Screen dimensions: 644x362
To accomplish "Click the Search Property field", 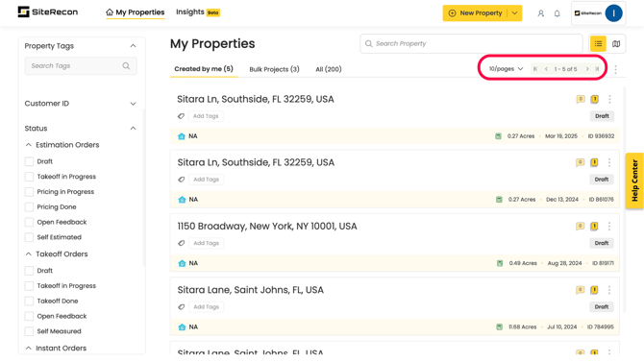I will coord(472,43).
